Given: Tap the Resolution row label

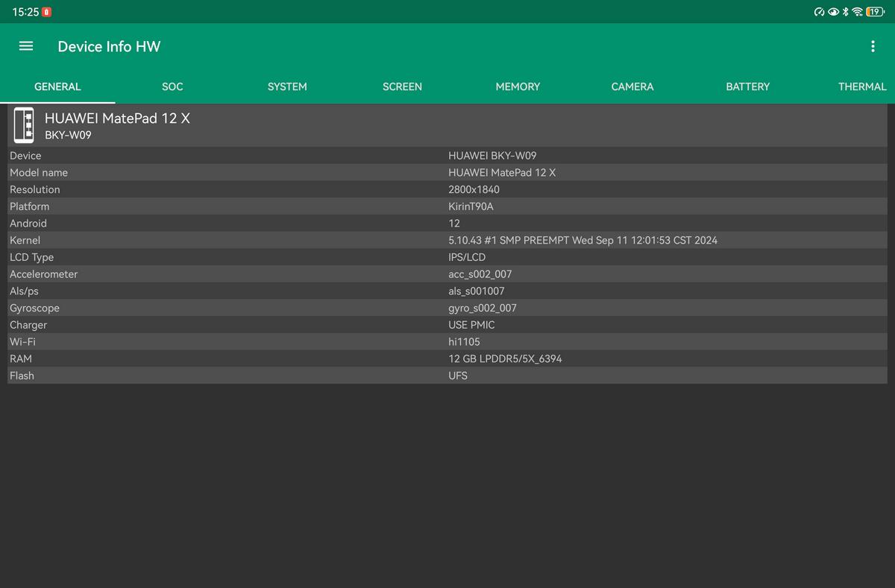Looking at the screenshot, I should [x=35, y=189].
